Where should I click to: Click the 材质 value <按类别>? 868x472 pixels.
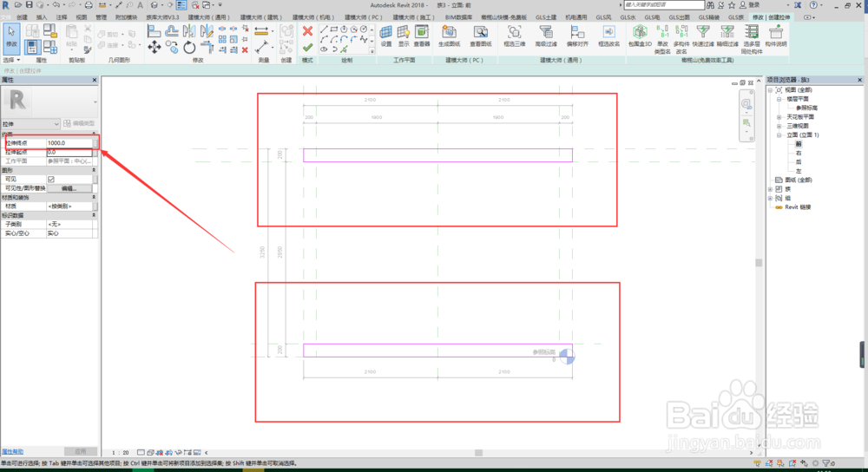69,206
